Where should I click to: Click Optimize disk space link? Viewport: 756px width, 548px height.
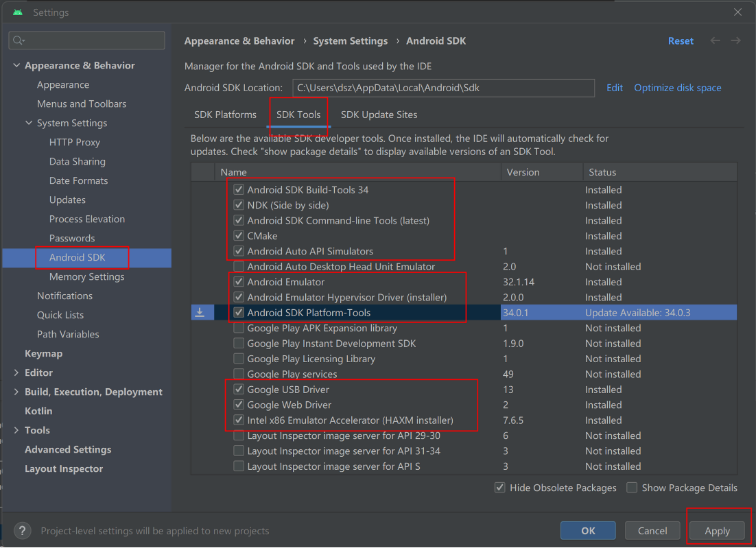click(677, 88)
